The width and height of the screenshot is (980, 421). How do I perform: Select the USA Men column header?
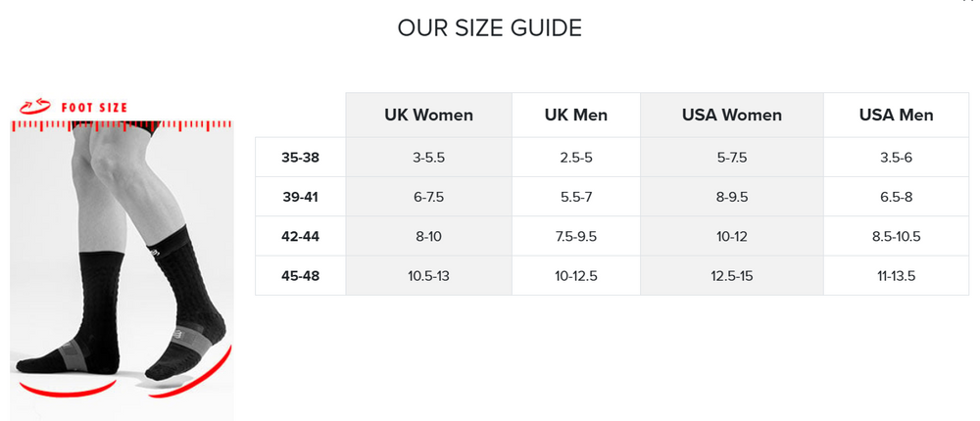[x=896, y=116]
